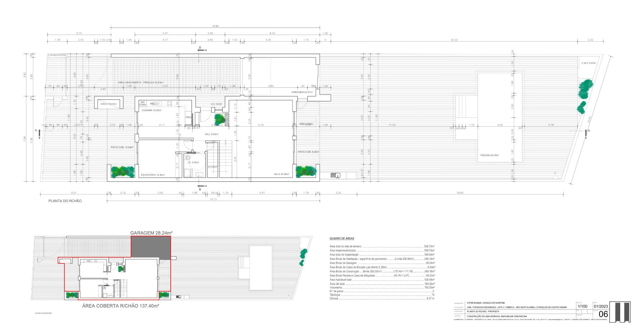Click the plant symbol beside the hall entrance
644x333 pixels.
[x=220, y=119]
